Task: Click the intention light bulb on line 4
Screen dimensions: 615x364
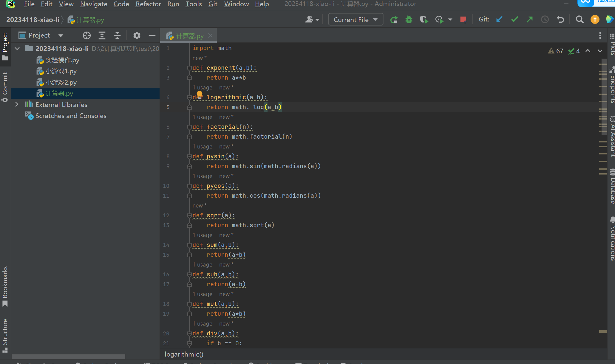Action: [x=199, y=94]
